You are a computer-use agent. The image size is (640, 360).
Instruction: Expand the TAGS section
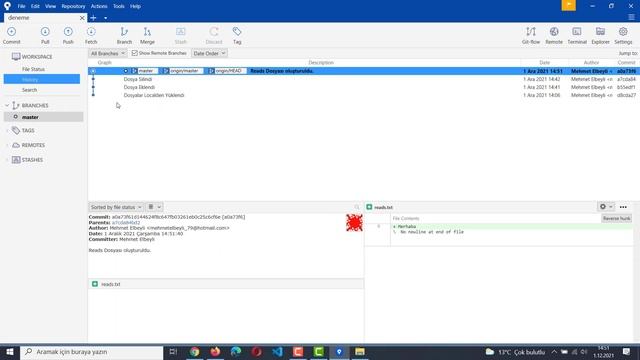pyautogui.click(x=7, y=131)
